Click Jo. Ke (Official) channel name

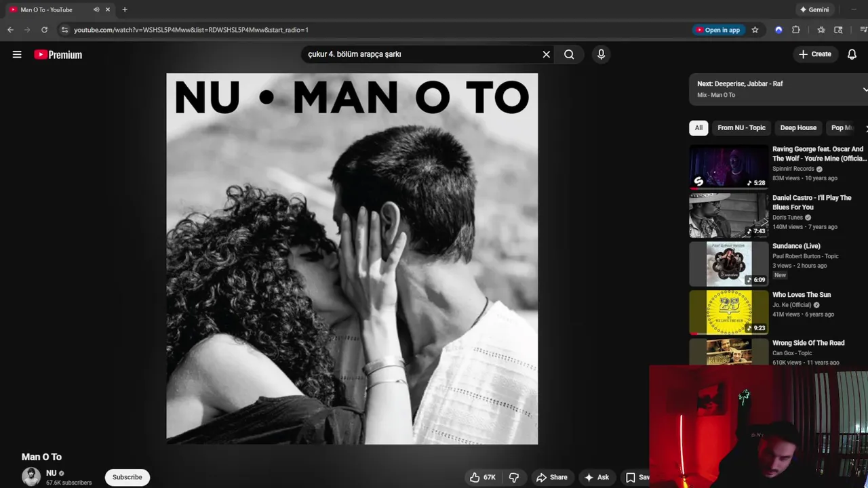(x=792, y=305)
